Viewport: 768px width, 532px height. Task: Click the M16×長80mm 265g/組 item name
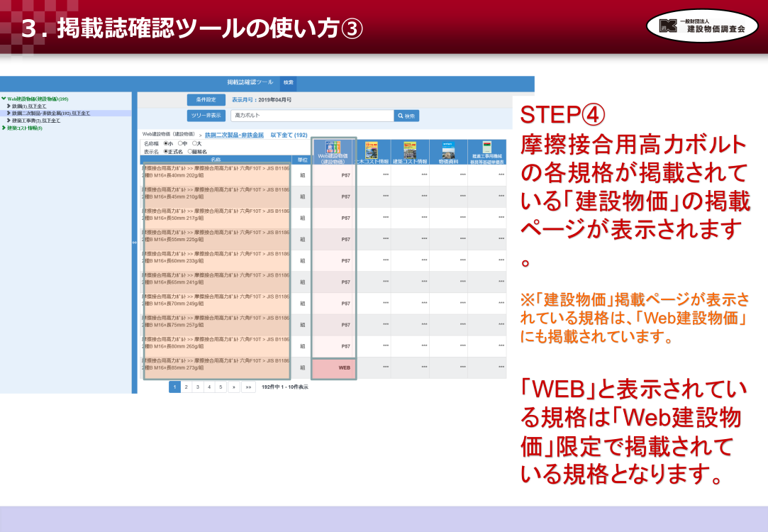pos(216,343)
